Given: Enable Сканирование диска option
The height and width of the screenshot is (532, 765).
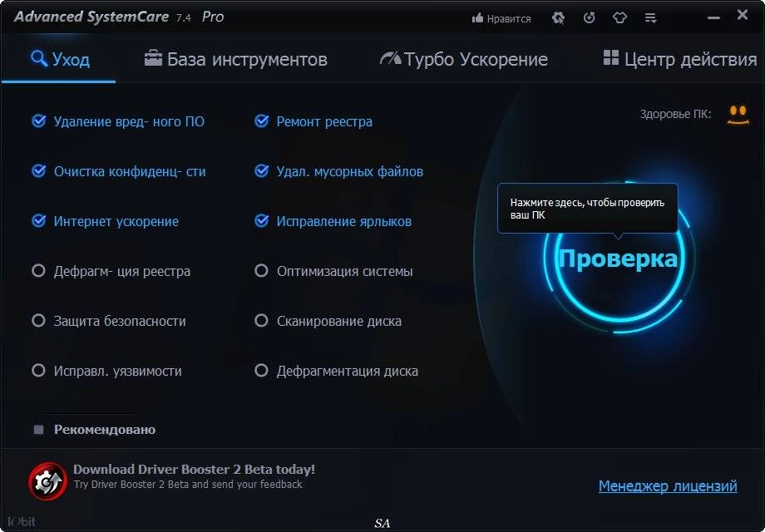Looking at the screenshot, I should 261,320.
